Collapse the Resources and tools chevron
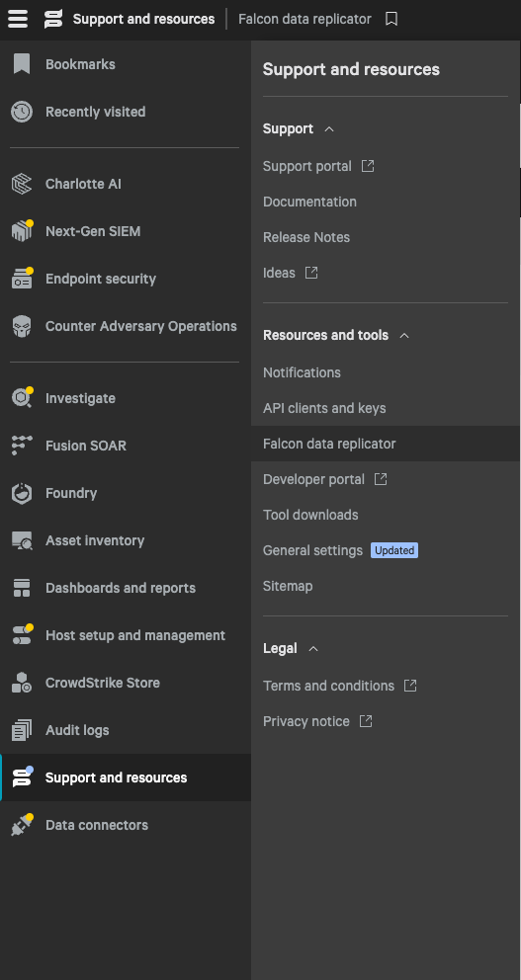This screenshot has width=521, height=980. pos(404,335)
